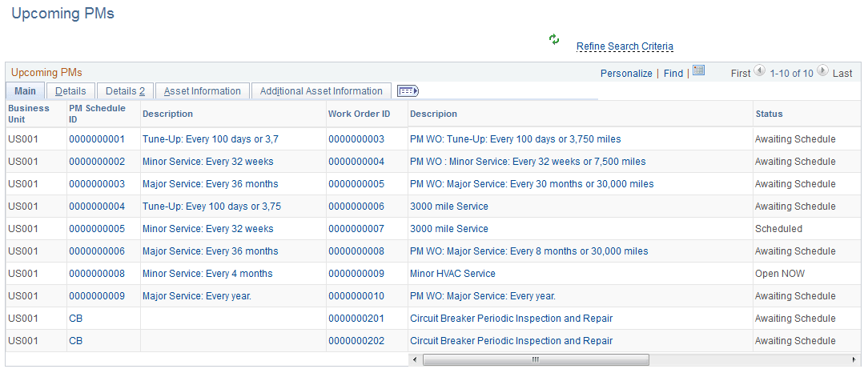Click the Find link
The image size is (868, 373).
(673, 73)
